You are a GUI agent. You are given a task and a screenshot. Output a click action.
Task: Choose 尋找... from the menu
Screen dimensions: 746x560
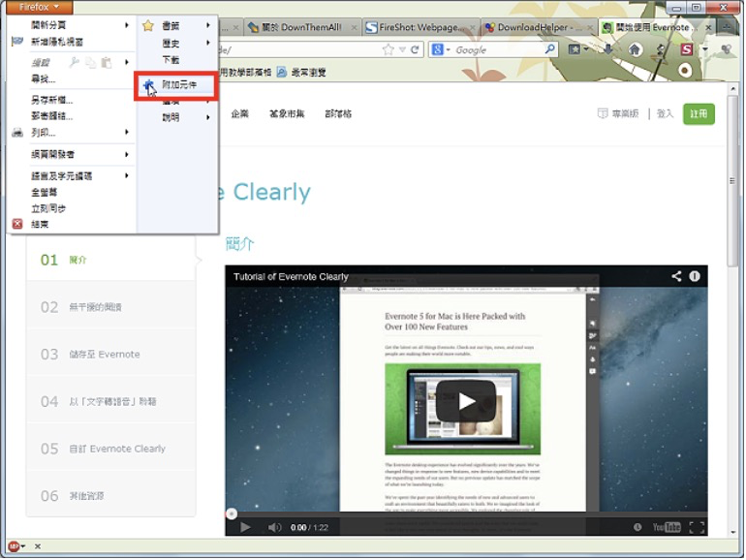click(43, 79)
